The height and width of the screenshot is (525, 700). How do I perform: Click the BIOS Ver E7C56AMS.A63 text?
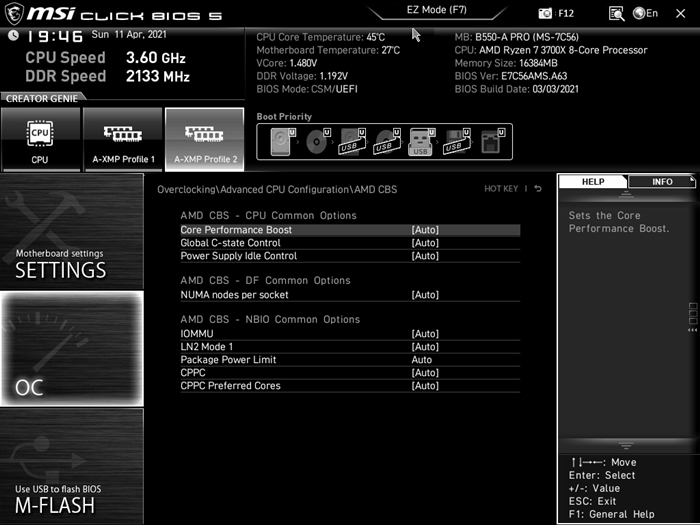point(511,76)
